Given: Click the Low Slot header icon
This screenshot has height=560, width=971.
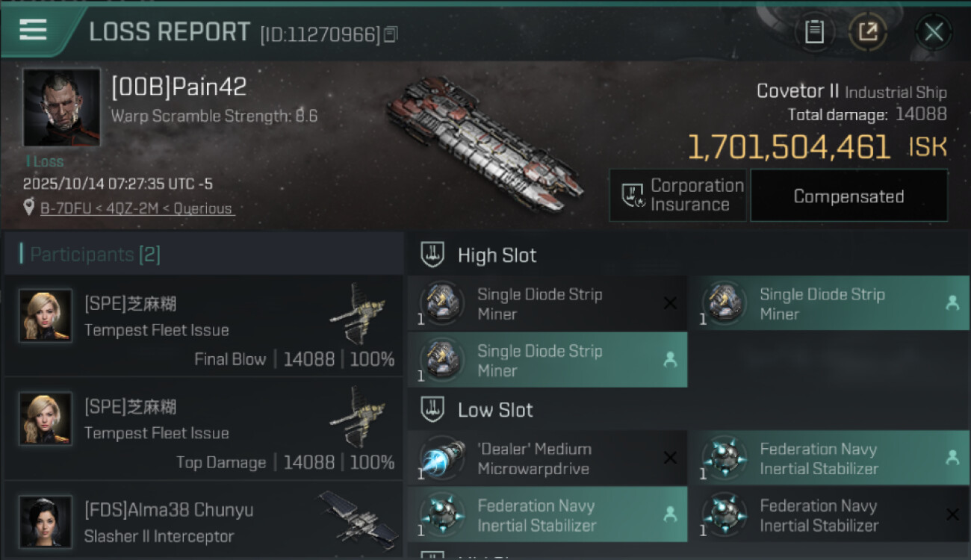Looking at the screenshot, I should click(432, 409).
